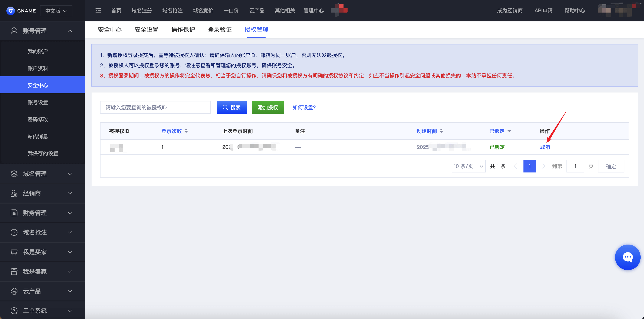Viewport: 644px width, 319px height.
Task: Expand the 我是卖家 section chevron
Action: [70, 272]
